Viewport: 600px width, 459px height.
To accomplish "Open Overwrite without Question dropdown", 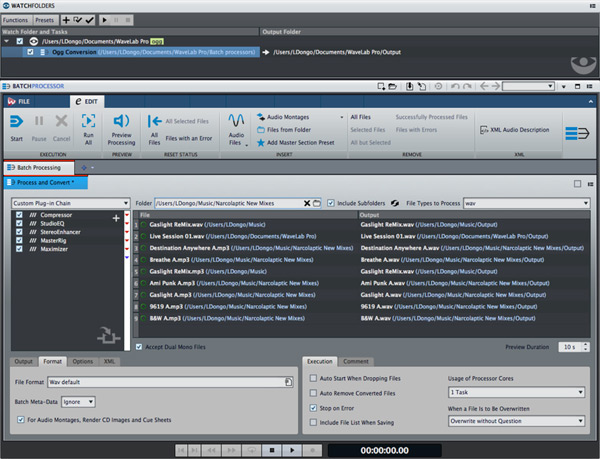I will 516,421.
